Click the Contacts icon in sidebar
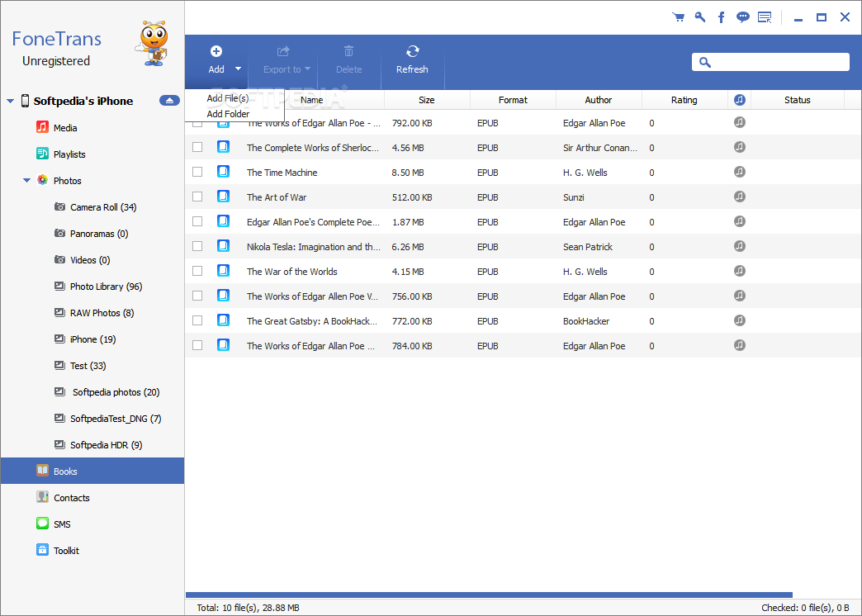 (42, 497)
